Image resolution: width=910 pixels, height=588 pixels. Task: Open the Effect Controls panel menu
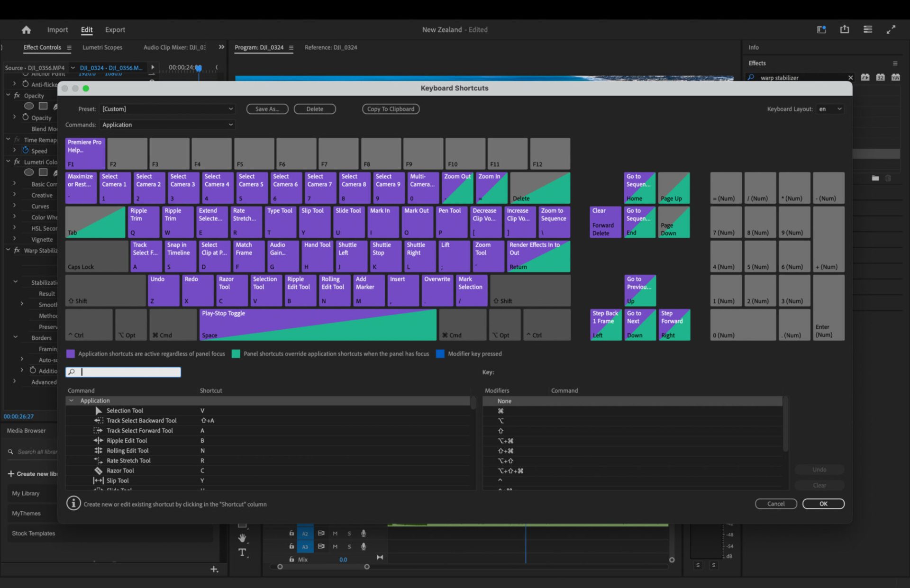(x=69, y=47)
